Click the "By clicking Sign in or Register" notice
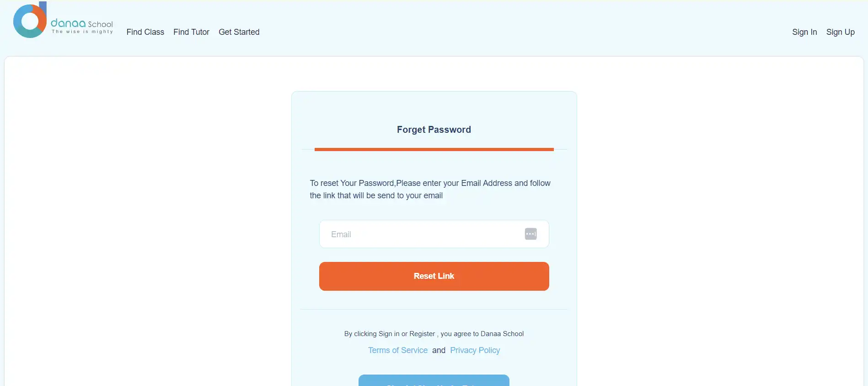Image resolution: width=868 pixels, height=386 pixels. 434,334
